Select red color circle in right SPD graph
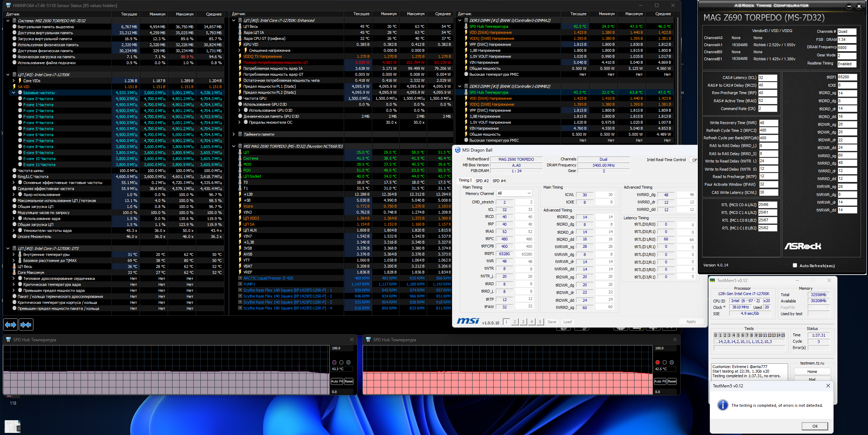 (x=657, y=362)
